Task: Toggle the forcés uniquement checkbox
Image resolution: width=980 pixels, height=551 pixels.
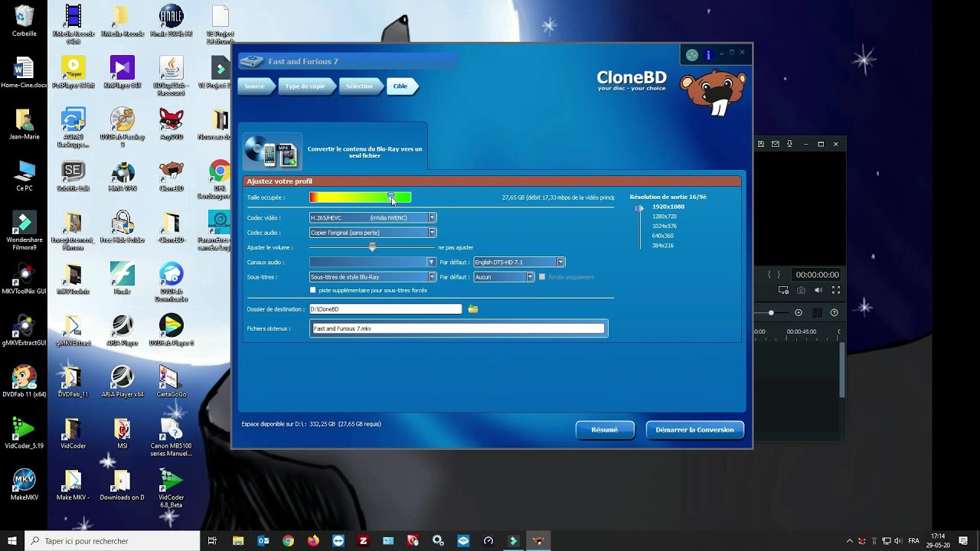Action: (543, 277)
